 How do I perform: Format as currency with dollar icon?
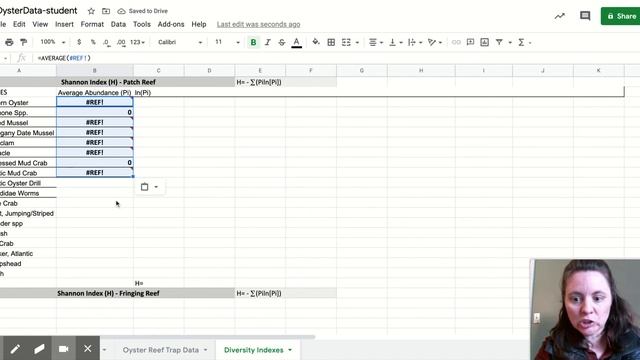pyautogui.click(x=79, y=42)
